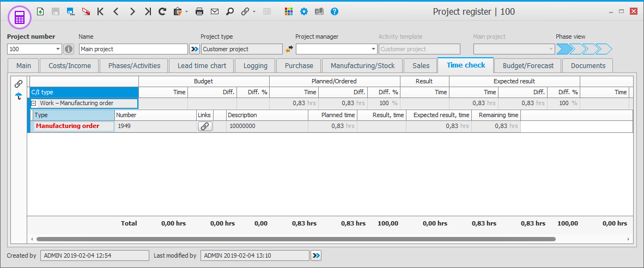
Task: Open settings via the gear icon
Action: [x=304, y=12]
